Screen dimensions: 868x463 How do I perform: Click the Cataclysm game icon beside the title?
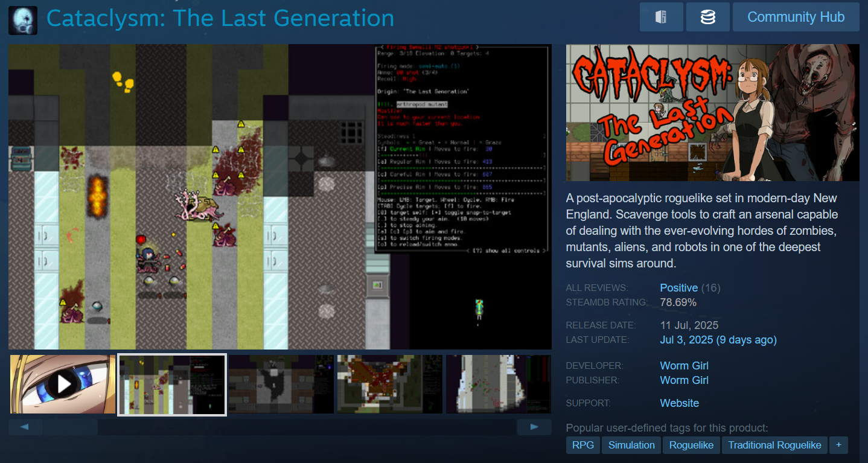coord(23,20)
